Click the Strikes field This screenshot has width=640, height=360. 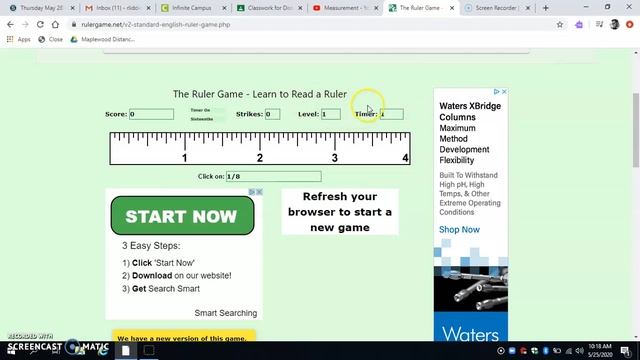coord(272,114)
